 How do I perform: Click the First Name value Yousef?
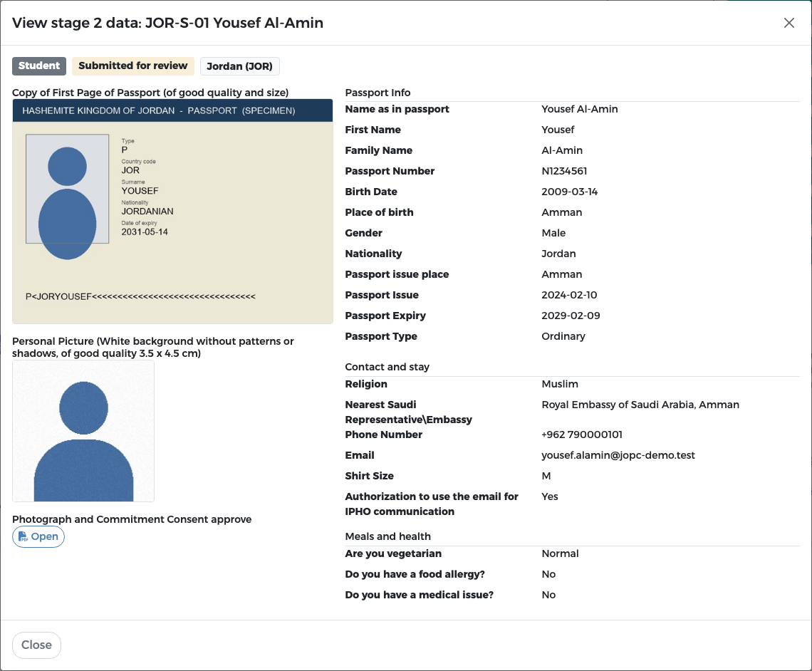[x=558, y=130]
